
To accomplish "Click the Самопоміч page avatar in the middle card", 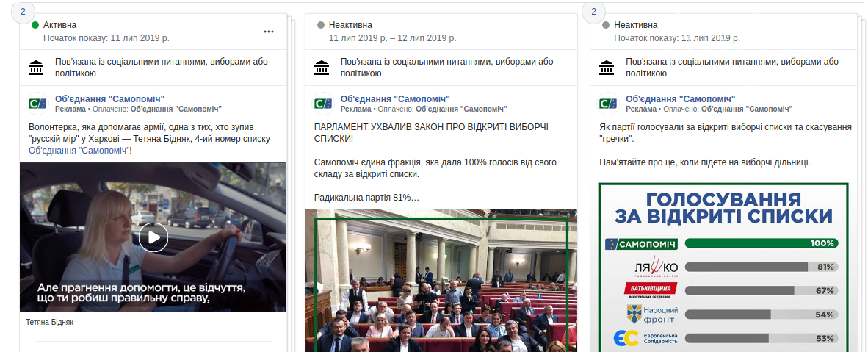I will (x=323, y=103).
